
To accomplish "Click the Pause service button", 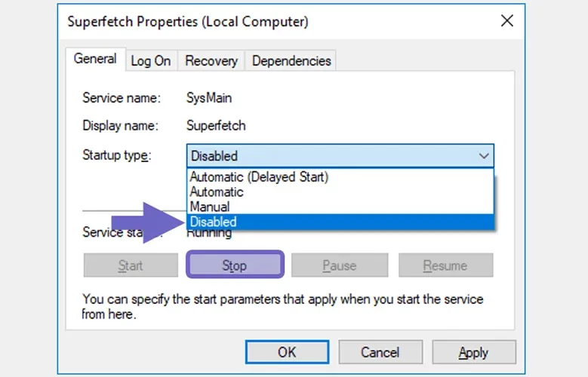I will pyautogui.click(x=340, y=265).
